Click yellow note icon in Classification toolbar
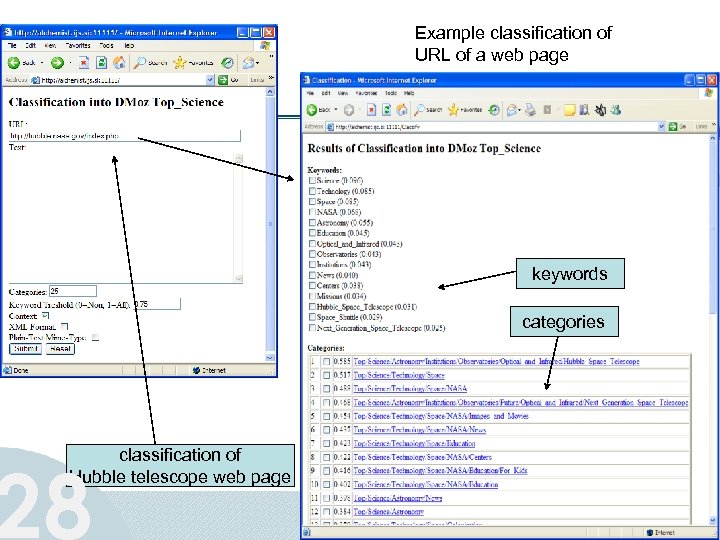 569,110
